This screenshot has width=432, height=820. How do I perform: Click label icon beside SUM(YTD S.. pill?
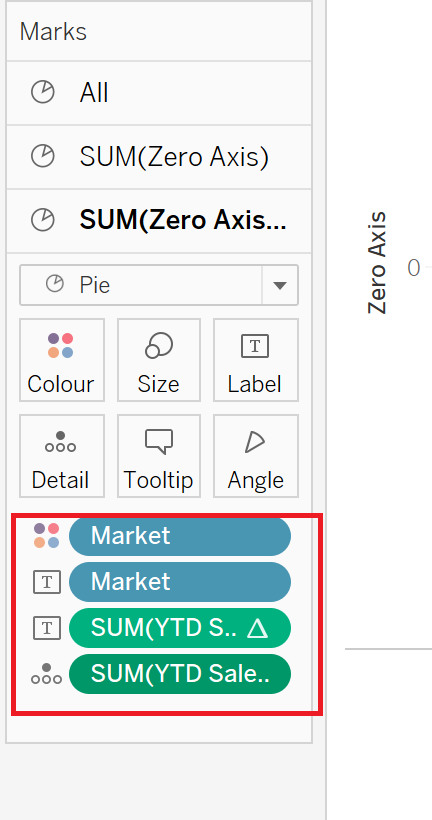pos(47,628)
